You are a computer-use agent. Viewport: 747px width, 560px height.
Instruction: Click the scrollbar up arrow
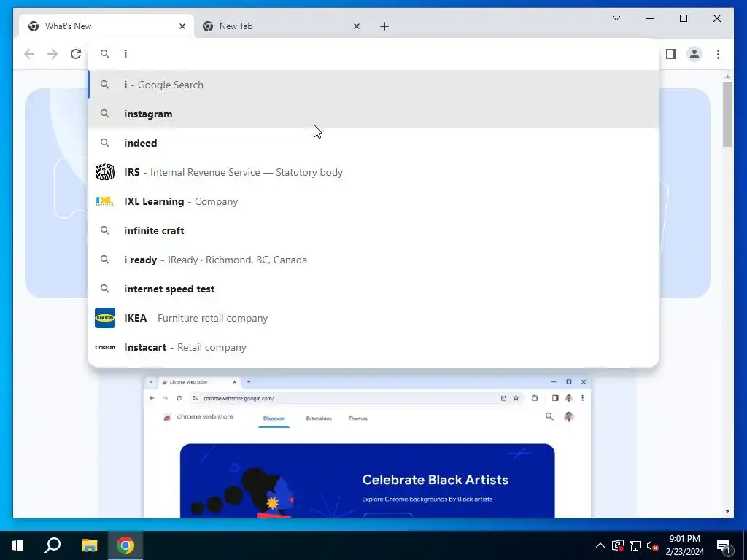[727, 76]
